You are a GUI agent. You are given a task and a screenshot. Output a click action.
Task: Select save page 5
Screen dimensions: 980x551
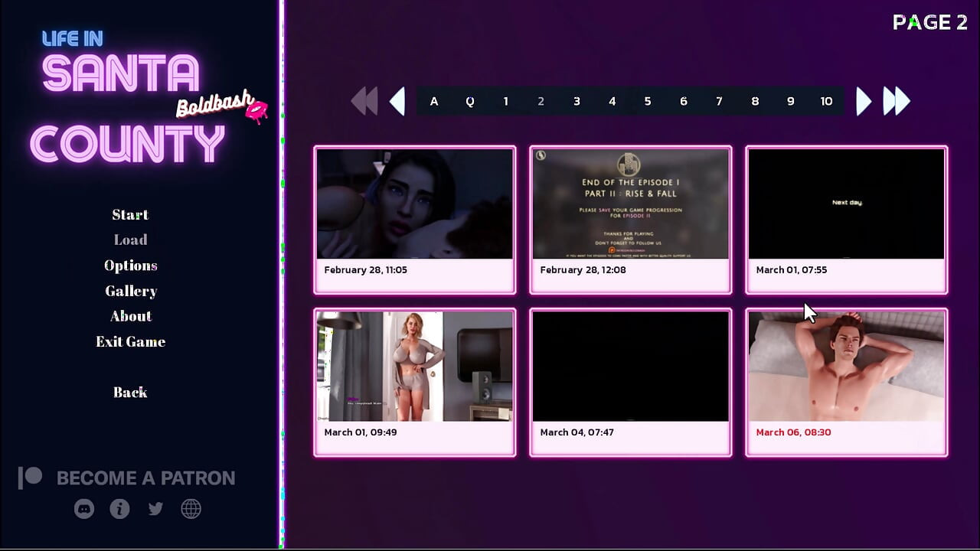[x=648, y=102]
